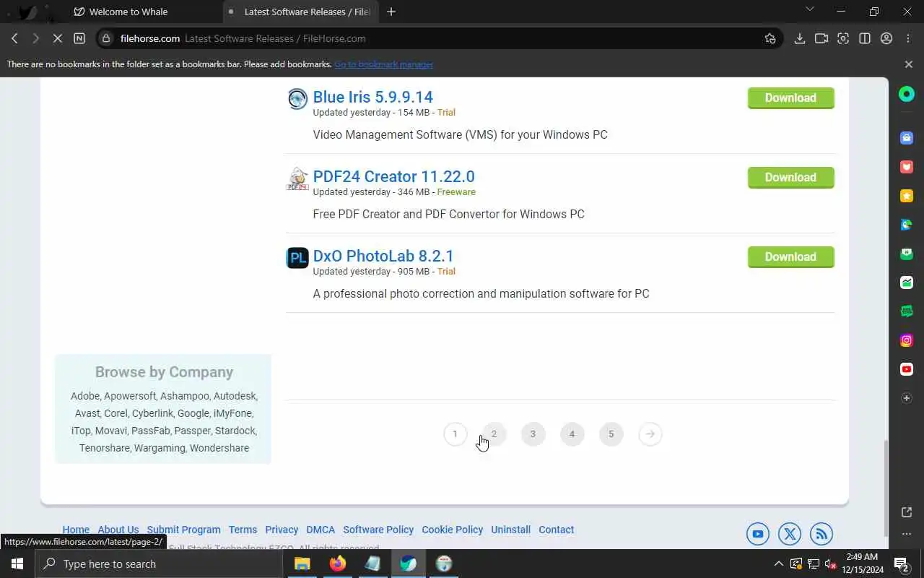
Task: Open the green stock chart sidebar panel
Action: (907, 282)
